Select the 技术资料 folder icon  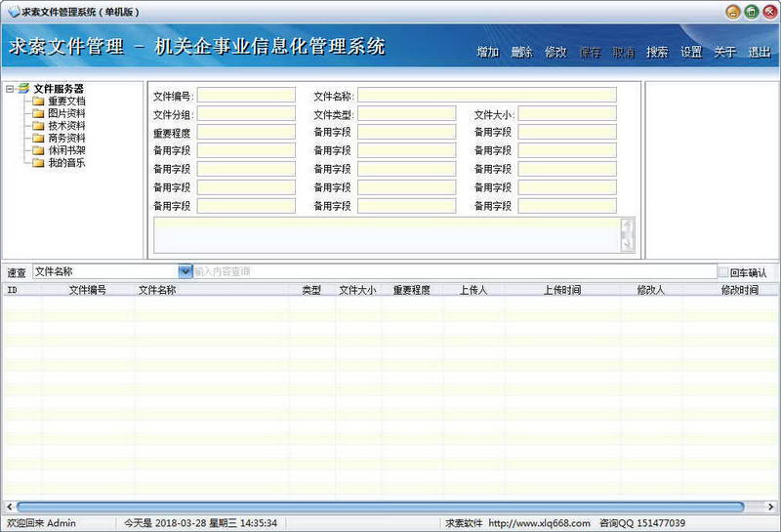click(38, 126)
